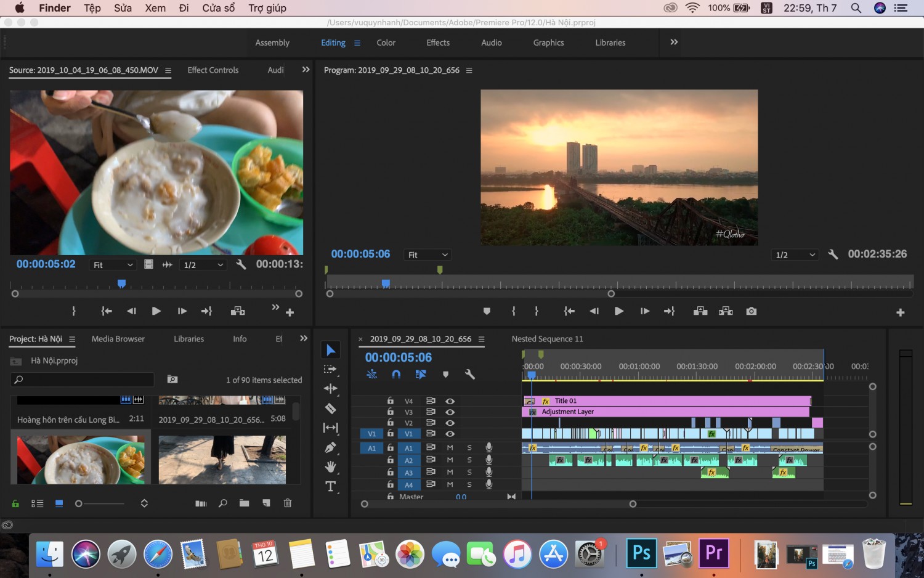Viewport: 924px width, 578px height.
Task: Activate the Slip tool
Action: coord(330,428)
